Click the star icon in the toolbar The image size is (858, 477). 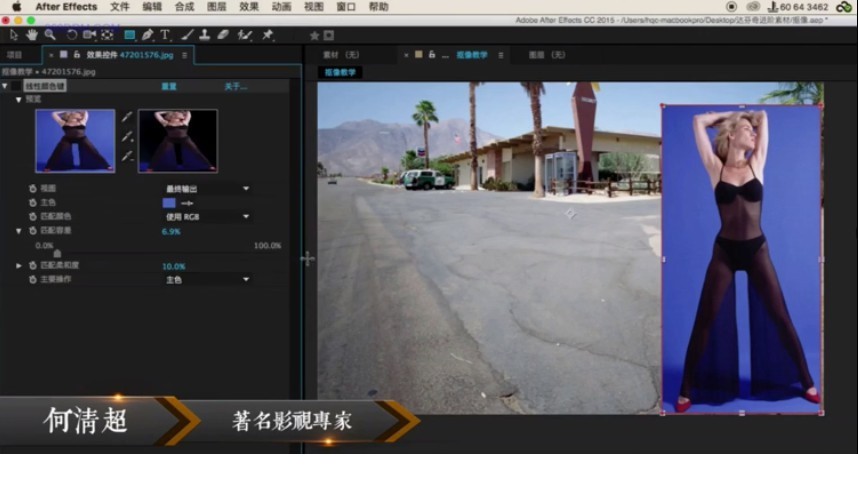(x=314, y=36)
